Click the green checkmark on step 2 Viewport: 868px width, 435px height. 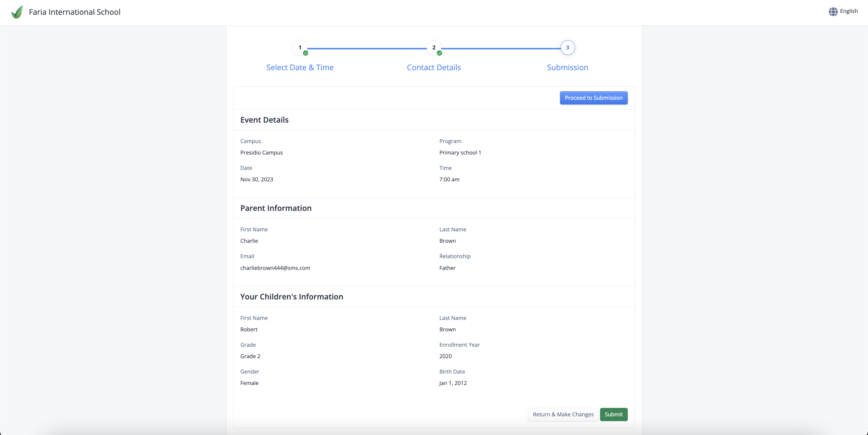point(439,53)
